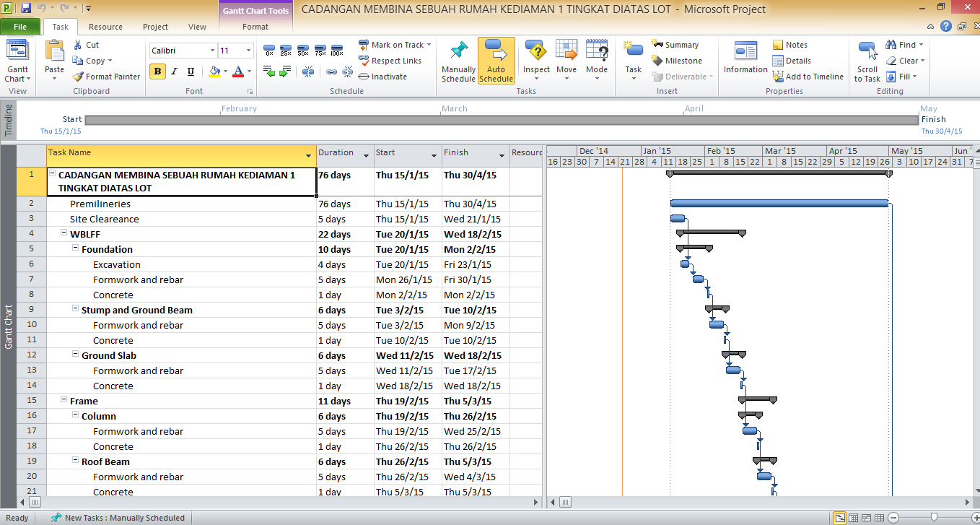
Task: Collapse the Foundation task group
Action: (75, 249)
